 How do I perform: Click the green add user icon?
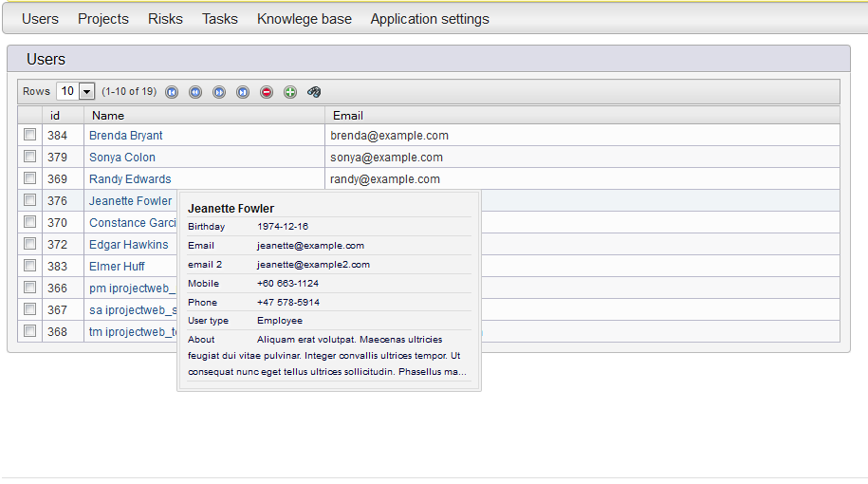[290, 92]
